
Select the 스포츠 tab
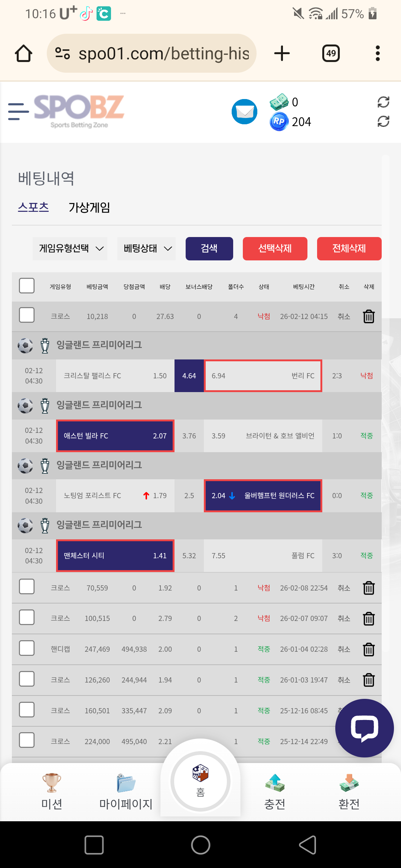coord(33,207)
